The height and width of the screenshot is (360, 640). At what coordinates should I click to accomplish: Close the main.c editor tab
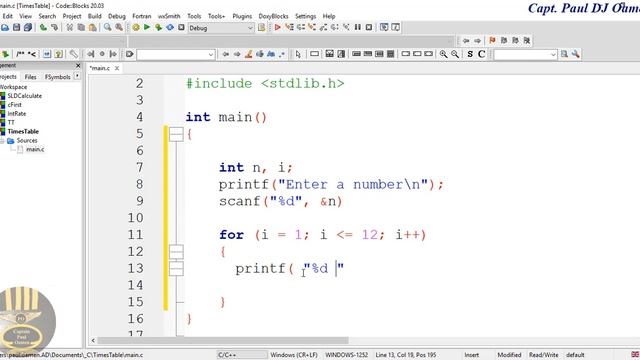[x=117, y=68]
